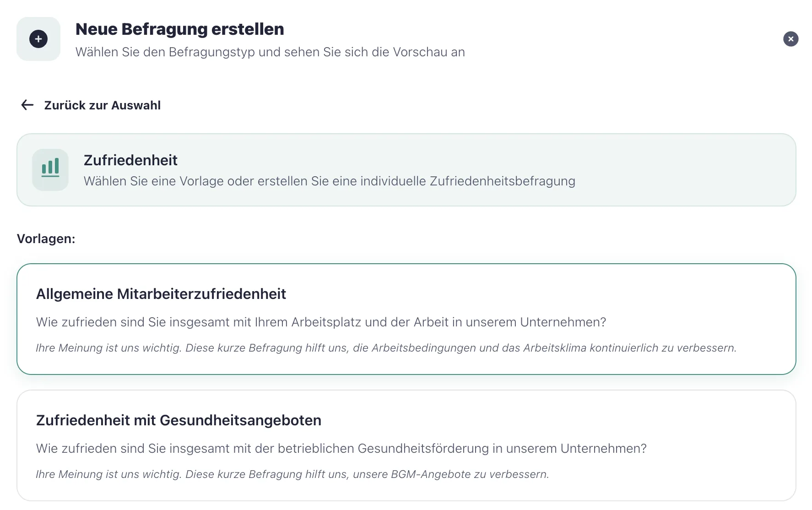Screen dimensions: 812x510
Task: Click the left-pointing arrow beside Zurück zur Auswahl
Action: tap(27, 105)
